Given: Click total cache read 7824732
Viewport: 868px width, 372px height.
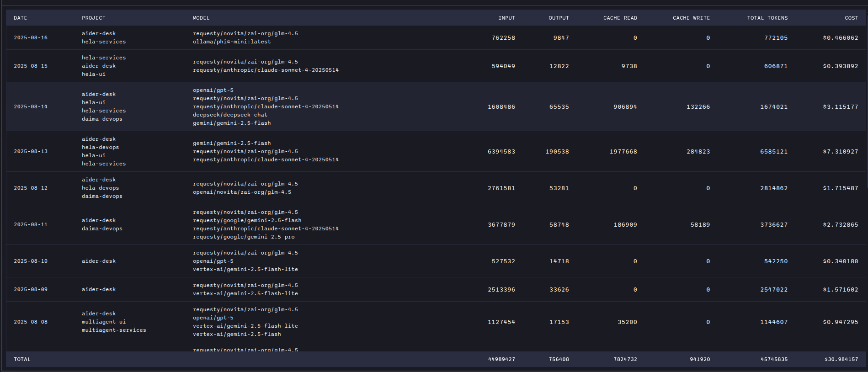Looking at the screenshot, I should pyautogui.click(x=625, y=359).
